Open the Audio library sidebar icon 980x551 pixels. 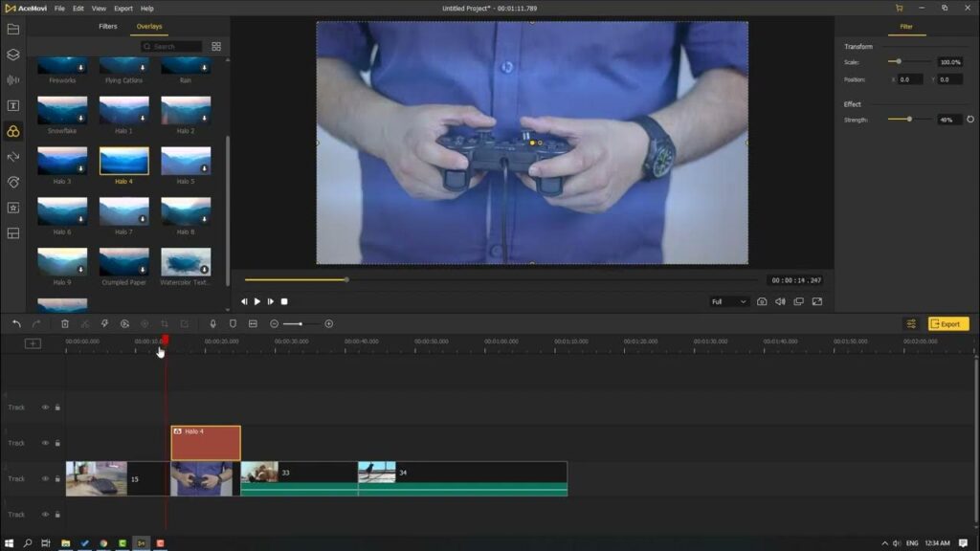[13, 80]
